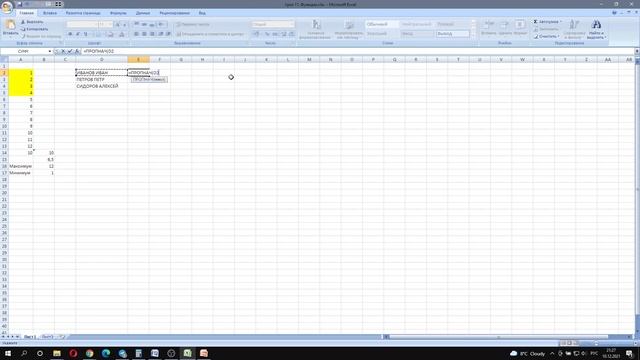Click the text orientation icon

coord(162,24)
